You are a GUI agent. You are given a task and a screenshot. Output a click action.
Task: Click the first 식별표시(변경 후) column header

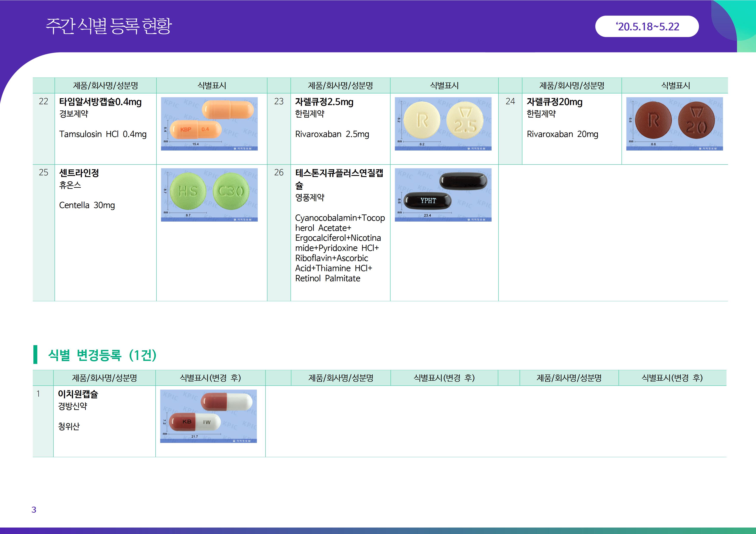(210, 378)
